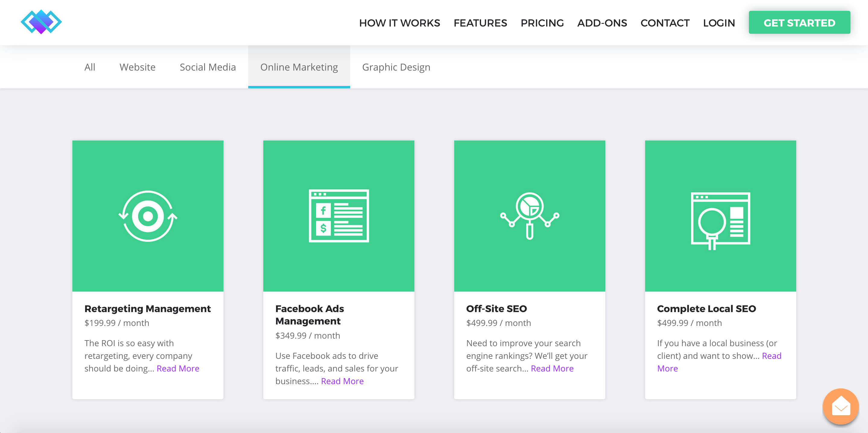Select the Retargeting Management target icon
The image size is (868, 433).
(147, 216)
